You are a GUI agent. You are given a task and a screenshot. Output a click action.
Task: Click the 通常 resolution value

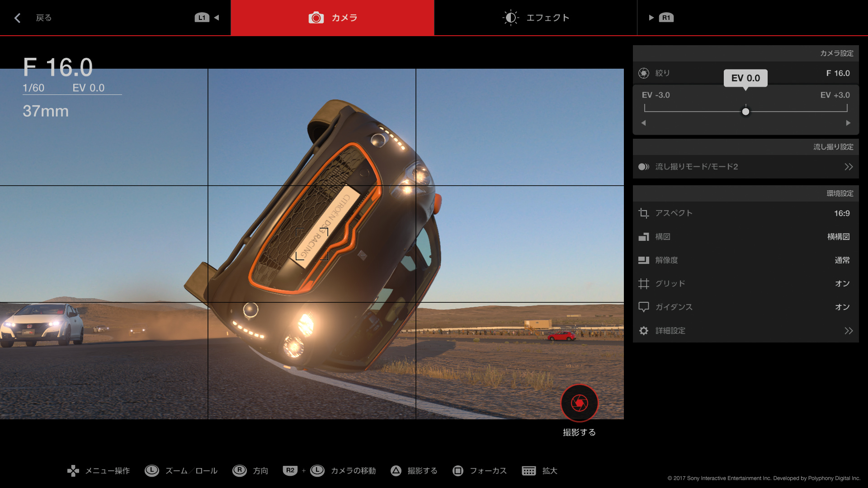(x=842, y=260)
